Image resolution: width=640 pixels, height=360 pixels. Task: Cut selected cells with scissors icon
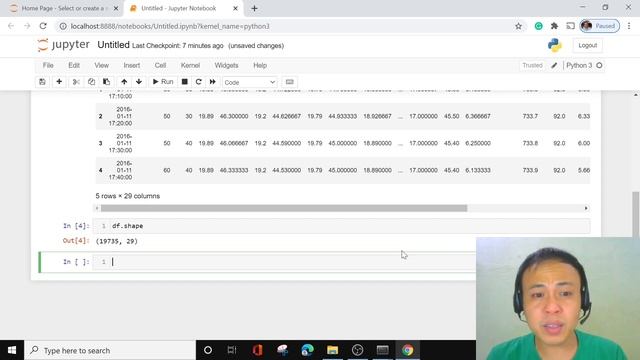[x=76, y=82]
